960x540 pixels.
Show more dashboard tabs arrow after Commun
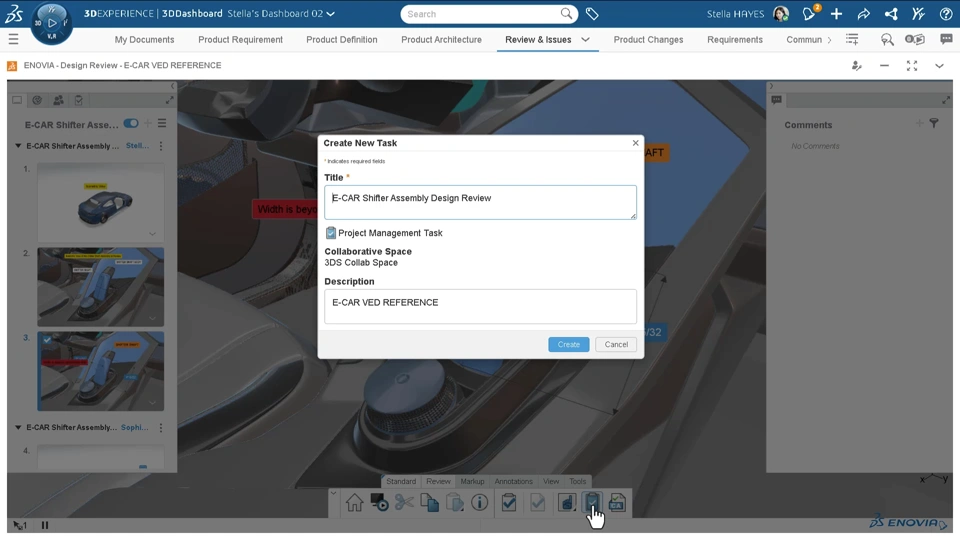pyautogui.click(x=830, y=40)
